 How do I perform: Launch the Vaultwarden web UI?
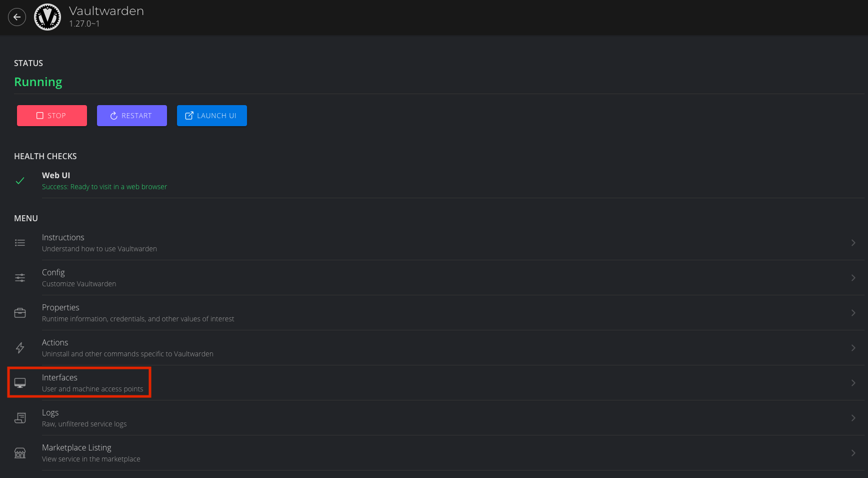coord(212,116)
